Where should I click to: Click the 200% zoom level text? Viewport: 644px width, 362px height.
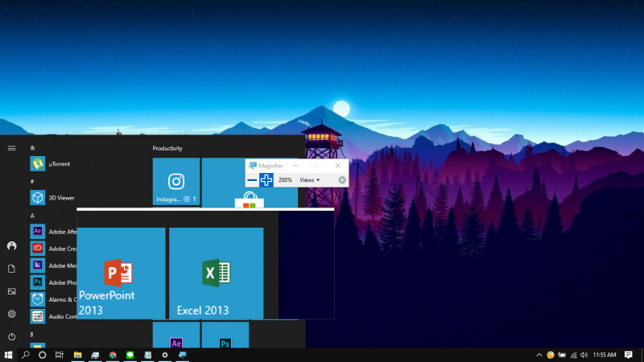pyautogui.click(x=285, y=180)
